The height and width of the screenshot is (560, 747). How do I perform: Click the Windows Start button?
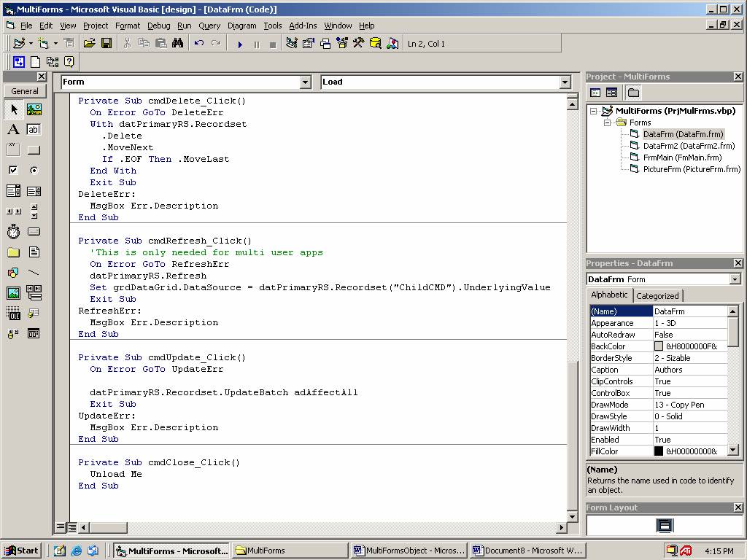click(20, 551)
